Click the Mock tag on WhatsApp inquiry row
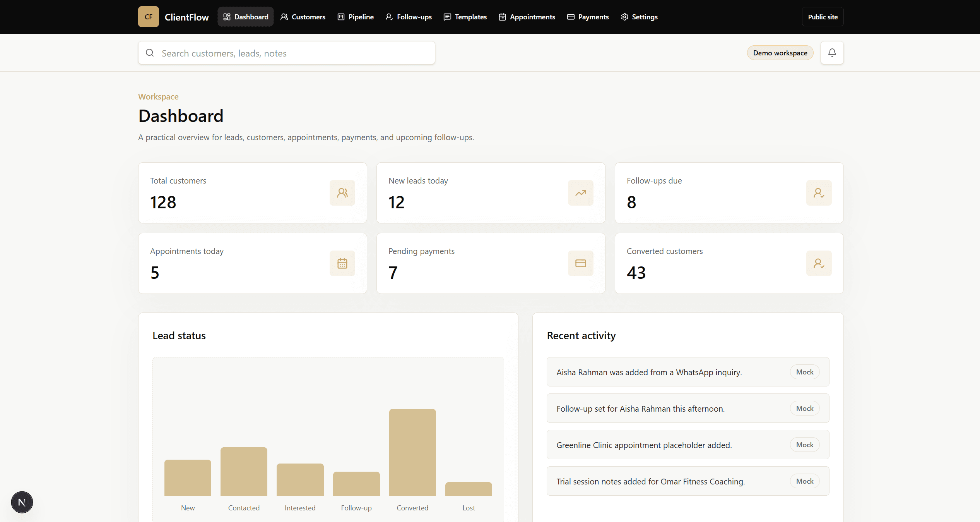980x522 pixels. (x=805, y=372)
